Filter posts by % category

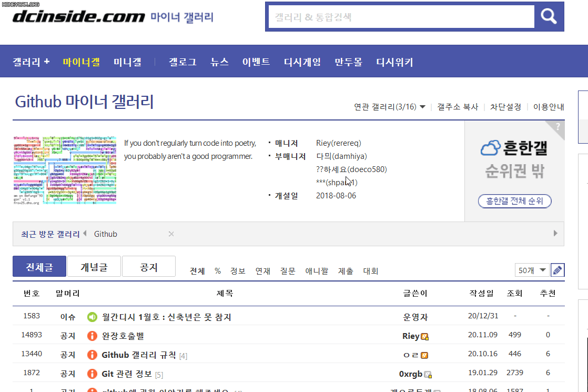(218, 271)
